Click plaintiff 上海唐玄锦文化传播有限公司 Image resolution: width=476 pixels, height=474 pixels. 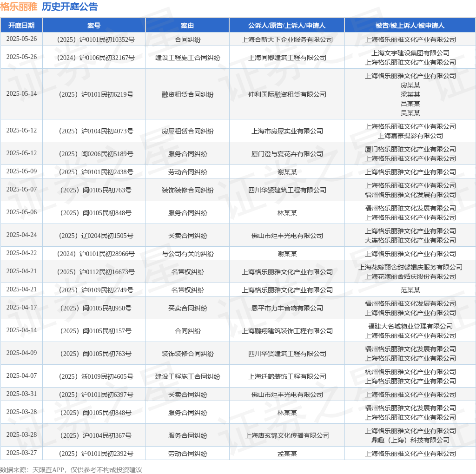pos(287,435)
